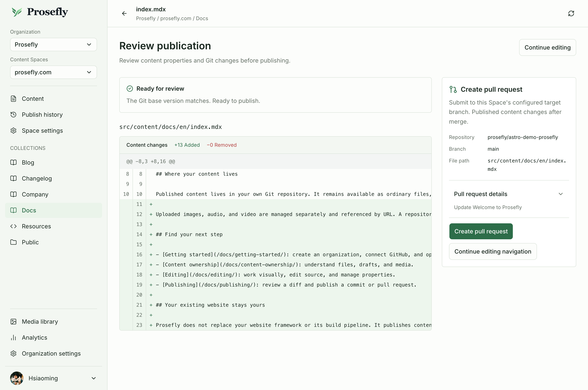Image resolution: width=588 pixels, height=390 pixels.
Task: Open the Analytics page
Action: coord(54,338)
